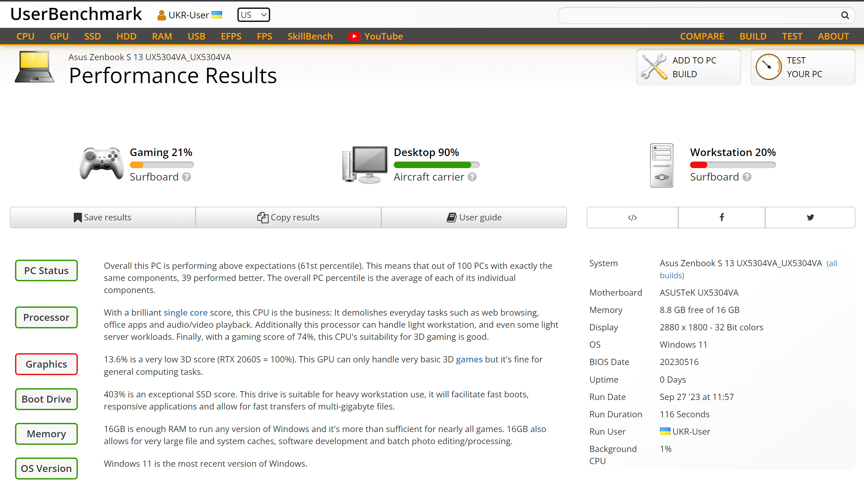The height and width of the screenshot is (504, 864).
Task: Open the GPU menu
Action: click(59, 36)
